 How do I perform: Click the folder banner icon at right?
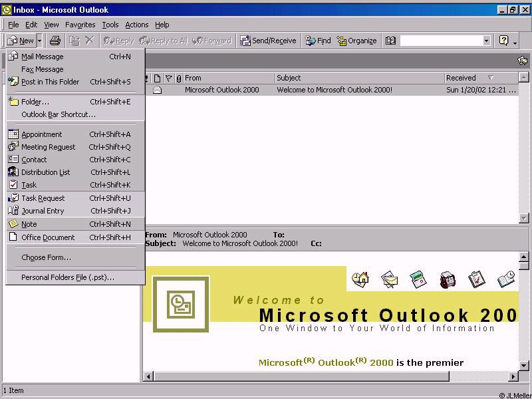[522, 61]
